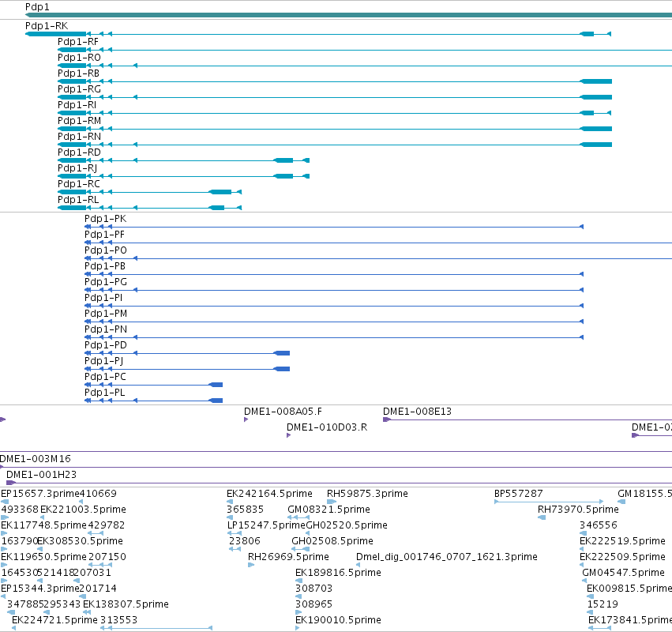
Task: Click the Pdp1-RB transcript label
Action: click(x=78, y=73)
